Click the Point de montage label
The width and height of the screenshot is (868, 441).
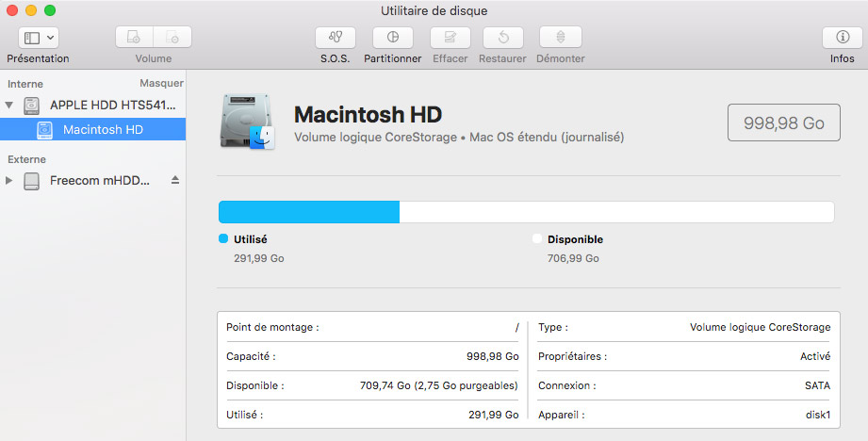pos(272,327)
